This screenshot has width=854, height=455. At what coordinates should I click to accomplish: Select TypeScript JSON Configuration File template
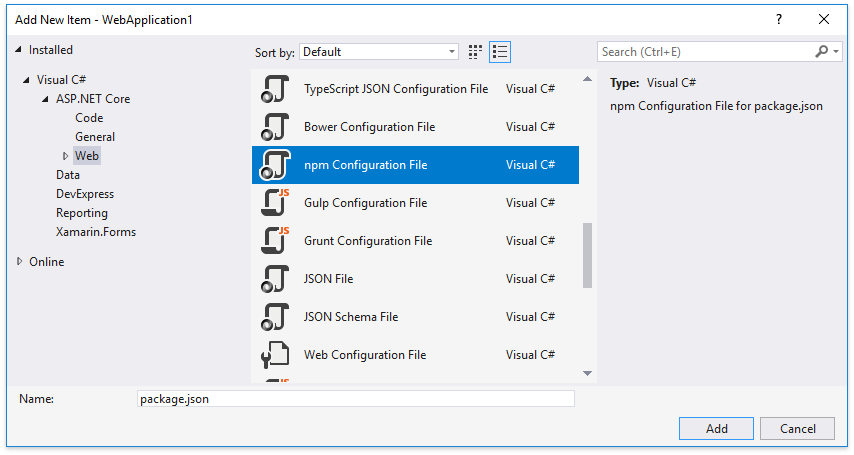tap(415, 89)
